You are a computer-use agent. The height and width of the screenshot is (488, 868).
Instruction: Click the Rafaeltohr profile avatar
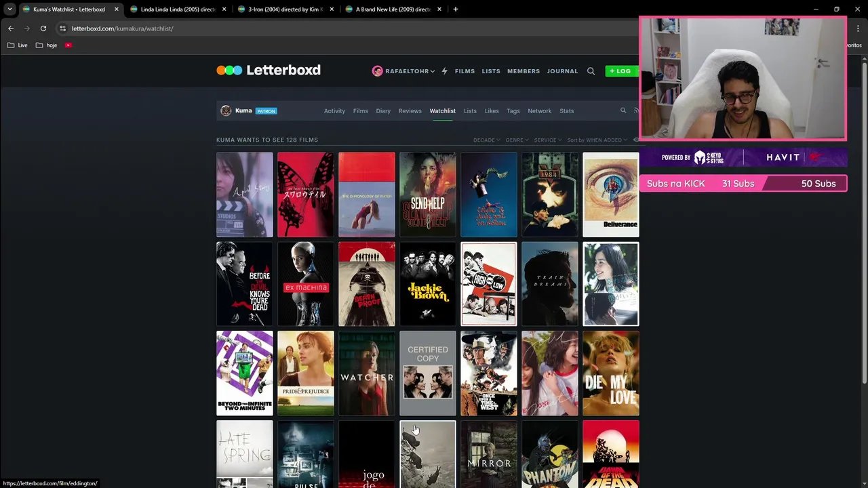click(x=377, y=71)
